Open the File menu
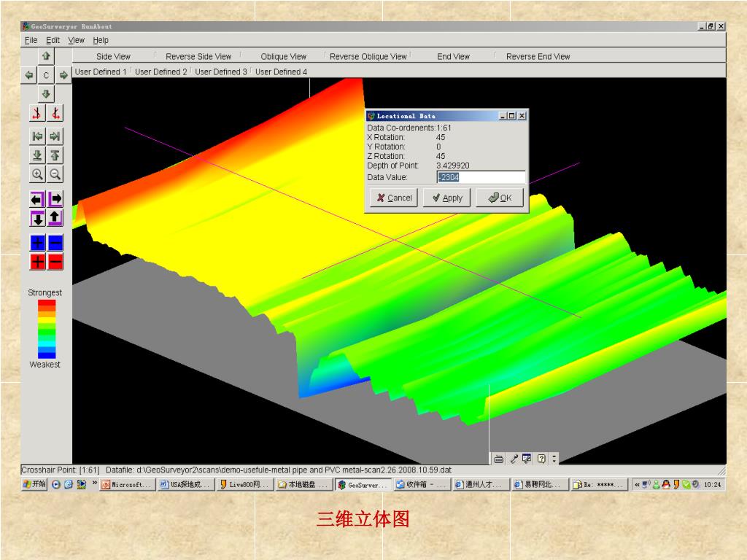 [x=31, y=40]
